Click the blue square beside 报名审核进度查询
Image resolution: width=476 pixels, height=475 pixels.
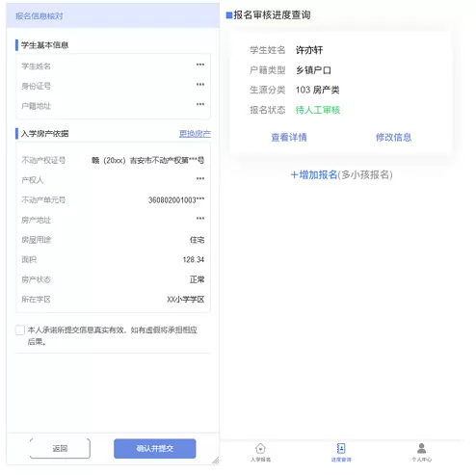pyautogui.click(x=229, y=15)
